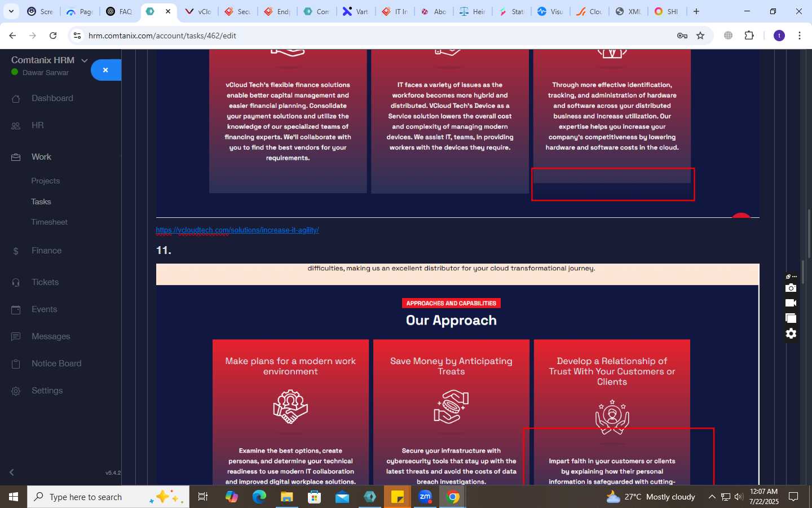Close the active browser tab

click(168, 11)
